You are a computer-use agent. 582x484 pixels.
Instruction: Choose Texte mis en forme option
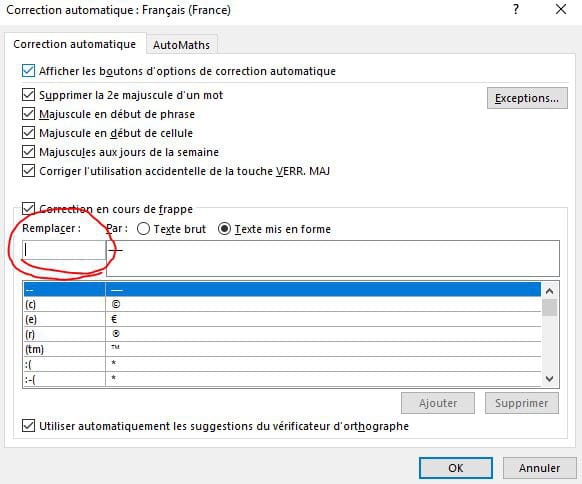224,229
